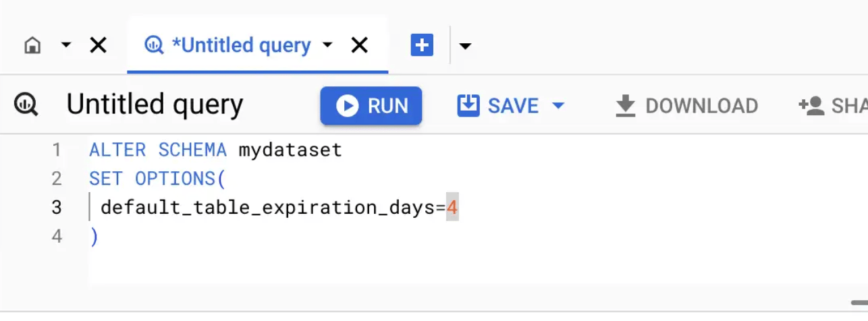Expand the Untitled query tab dropdown arrow
The image size is (868, 321).
pos(328,46)
